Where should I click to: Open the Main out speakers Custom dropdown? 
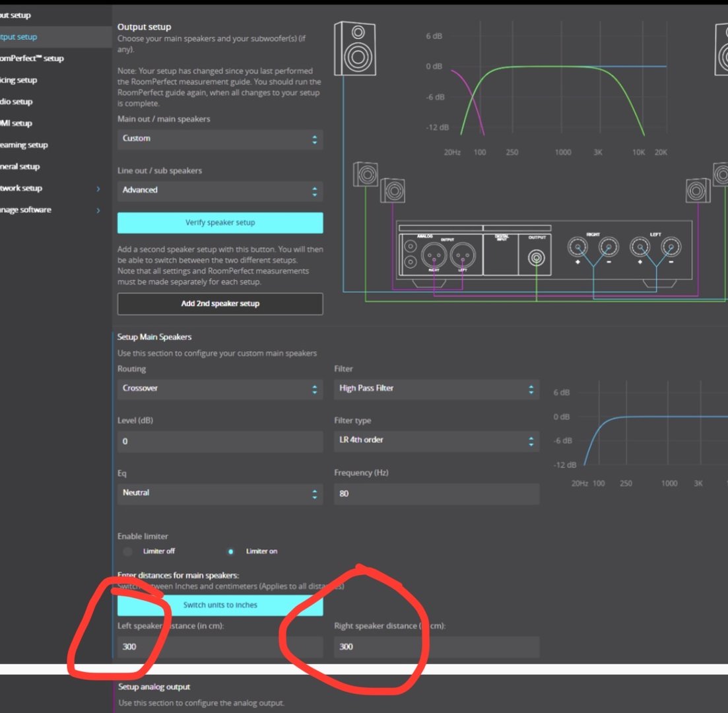220,139
